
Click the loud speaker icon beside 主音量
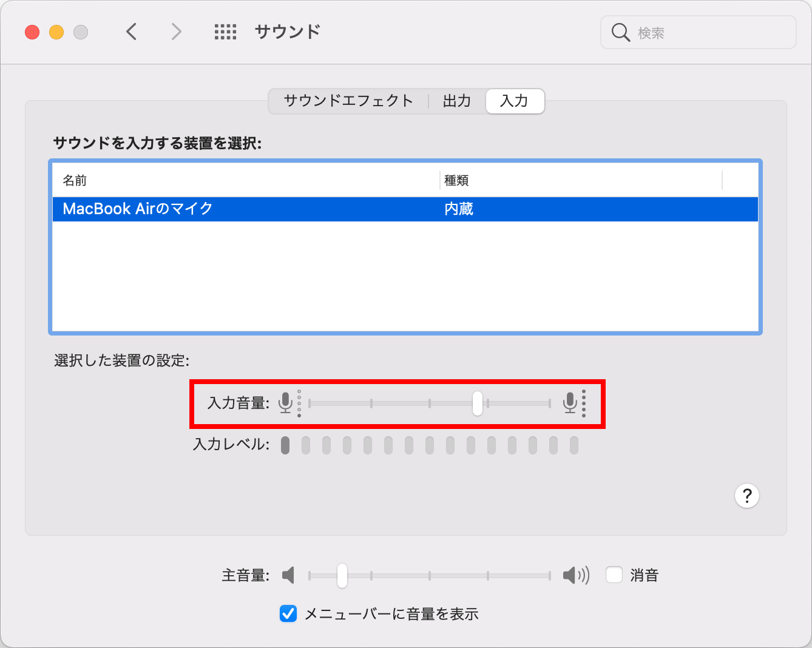click(575, 575)
